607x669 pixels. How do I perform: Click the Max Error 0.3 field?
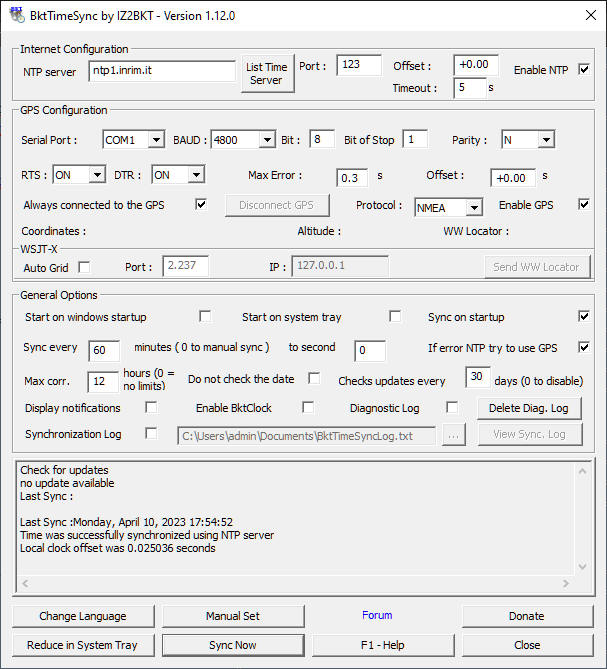[352, 177]
